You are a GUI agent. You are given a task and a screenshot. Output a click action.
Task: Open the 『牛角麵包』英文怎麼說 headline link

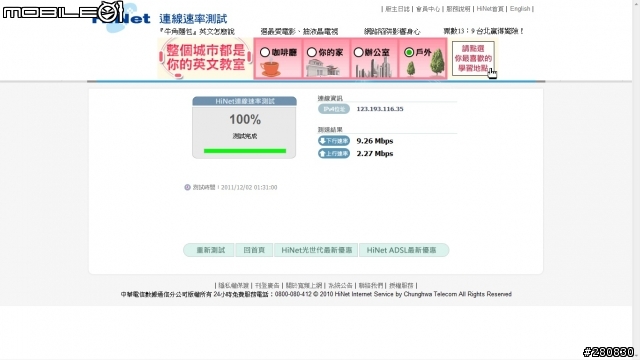(197, 31)
